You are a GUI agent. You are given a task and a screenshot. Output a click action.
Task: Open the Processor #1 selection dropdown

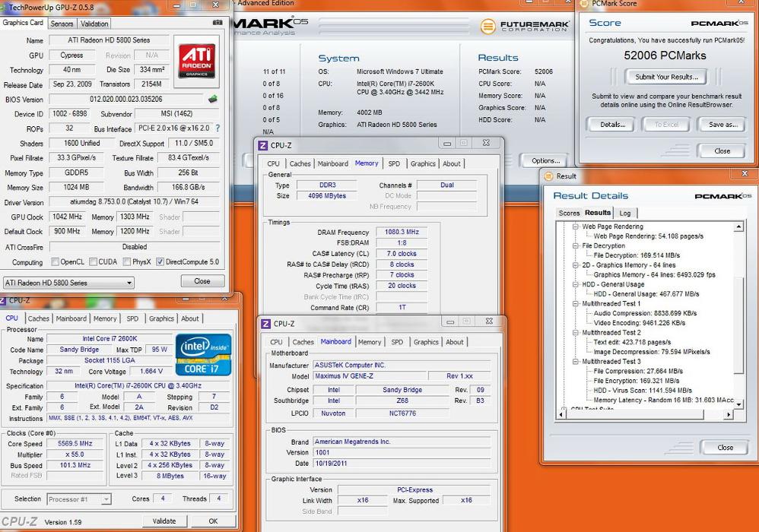79,499
